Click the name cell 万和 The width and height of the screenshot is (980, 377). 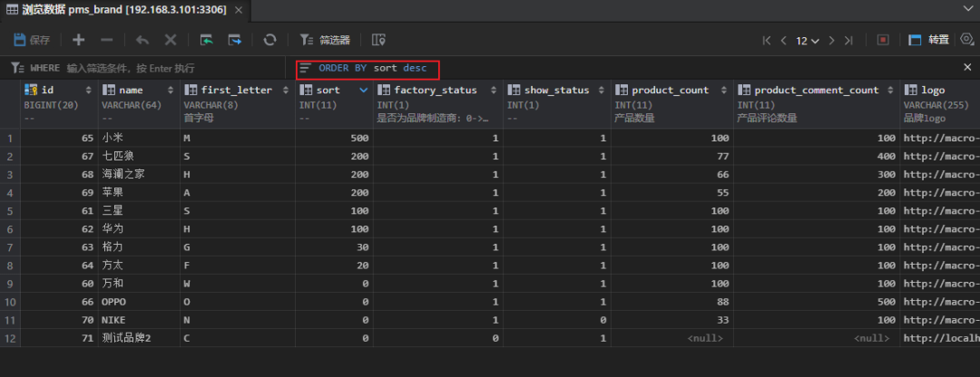(141, 284)
